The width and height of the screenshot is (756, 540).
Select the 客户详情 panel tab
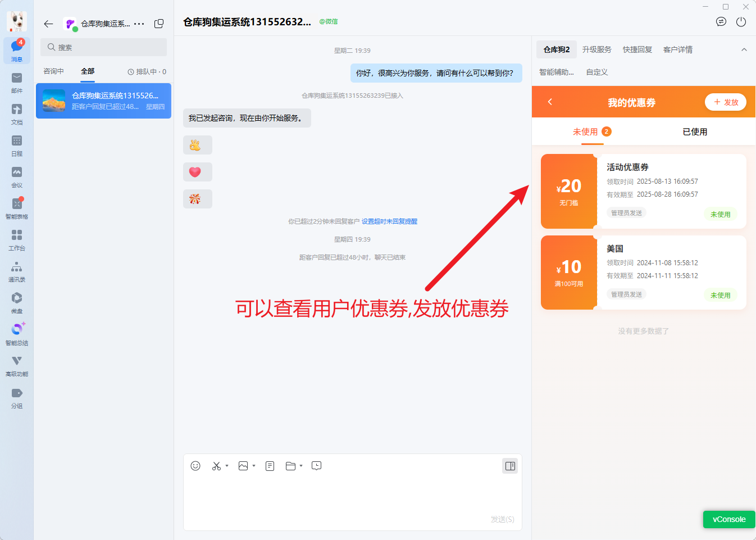tap(678, 49)
